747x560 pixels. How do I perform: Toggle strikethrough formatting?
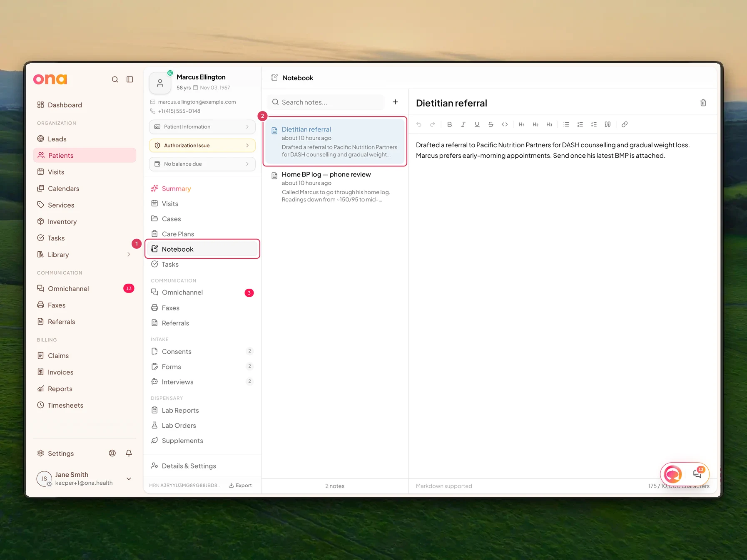(491, 124)
